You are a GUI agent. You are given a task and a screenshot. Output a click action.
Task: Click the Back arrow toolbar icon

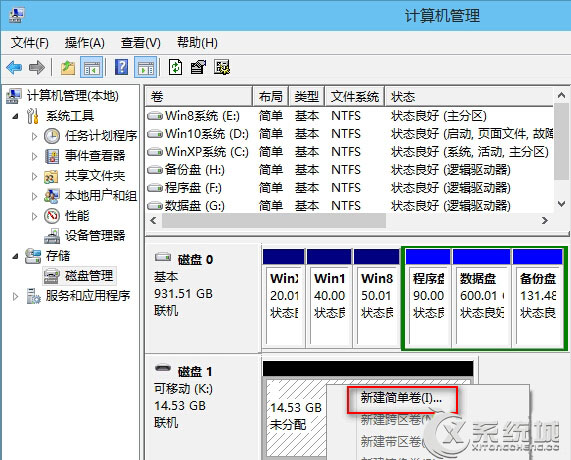(15, 67)
